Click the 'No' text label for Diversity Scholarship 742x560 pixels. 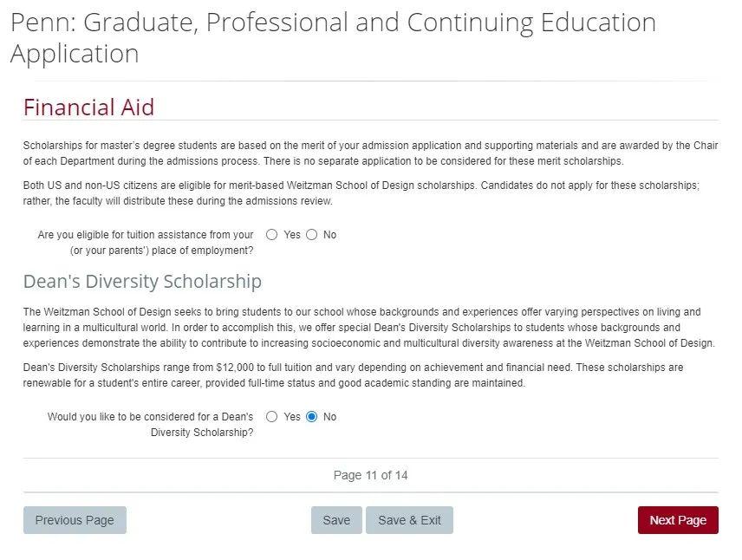pos(330,417)
